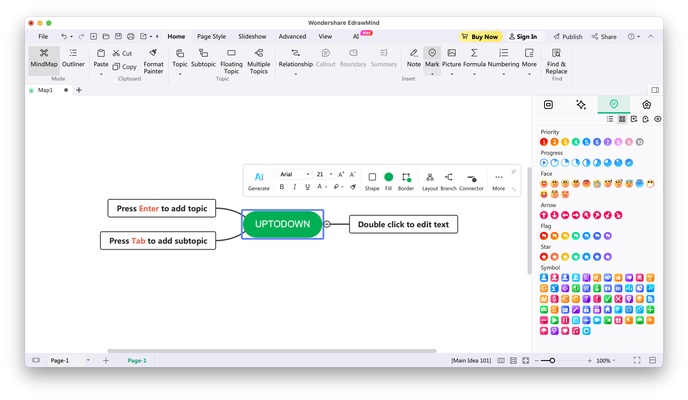The image size is (688, 400).
Task: Open Border settings in floating toolbar
Action: [x=406, y=181]
